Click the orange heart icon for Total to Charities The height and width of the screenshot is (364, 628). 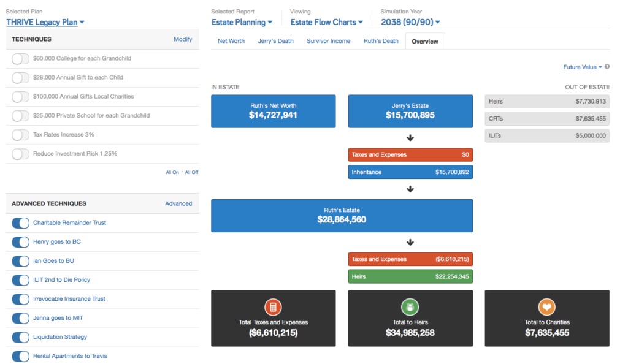(x=547, y=307)
